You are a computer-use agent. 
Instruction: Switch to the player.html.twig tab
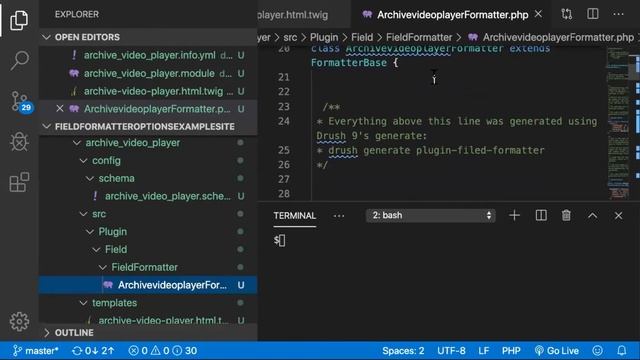(x=304, y=15)
